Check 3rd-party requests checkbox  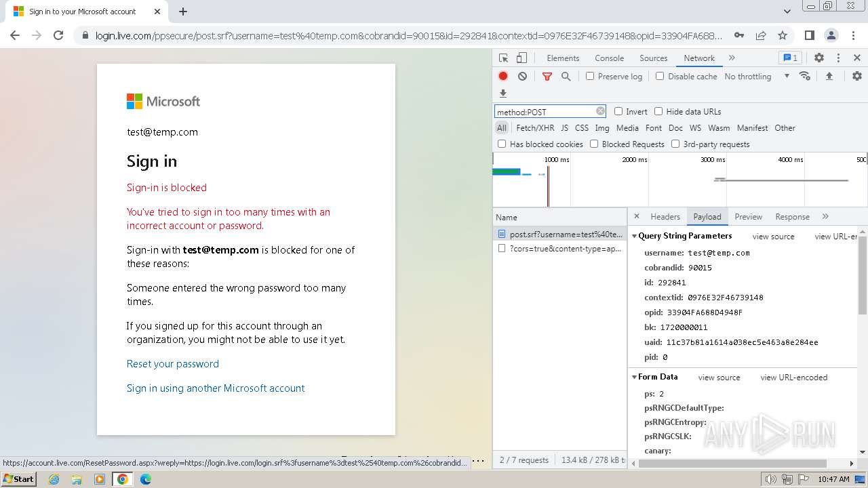(x=675, y=144)
